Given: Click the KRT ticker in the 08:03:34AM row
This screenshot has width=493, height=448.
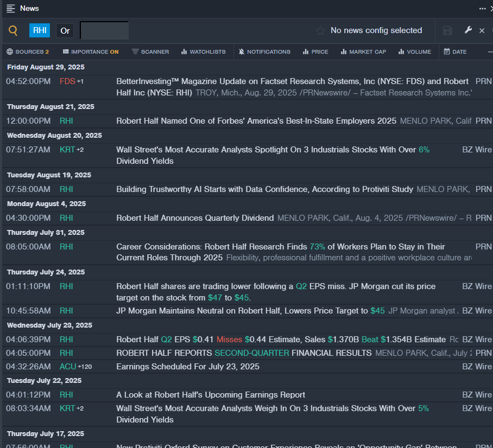Looking at the screenshot, I should pyautogui.click(x=67, y=408).
